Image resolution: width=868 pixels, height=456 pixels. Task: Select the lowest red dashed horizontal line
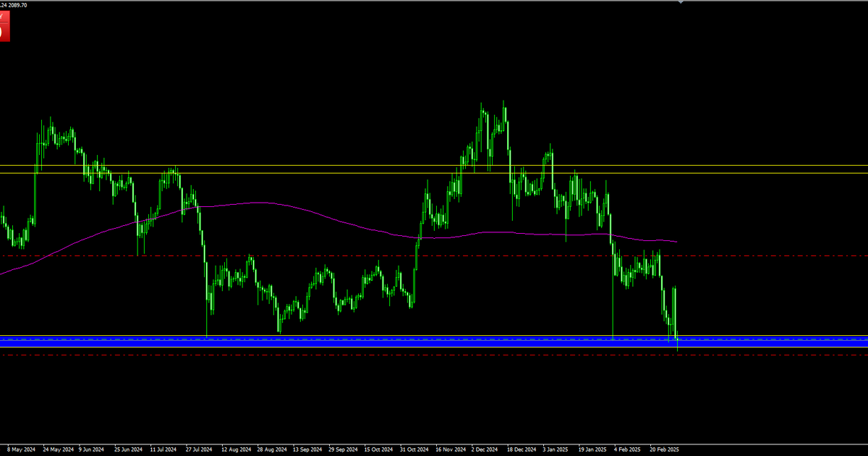tap(434, 355)
